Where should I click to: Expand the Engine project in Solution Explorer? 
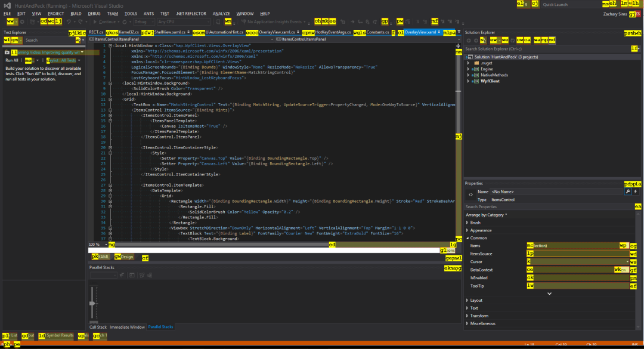pos(469,69)
